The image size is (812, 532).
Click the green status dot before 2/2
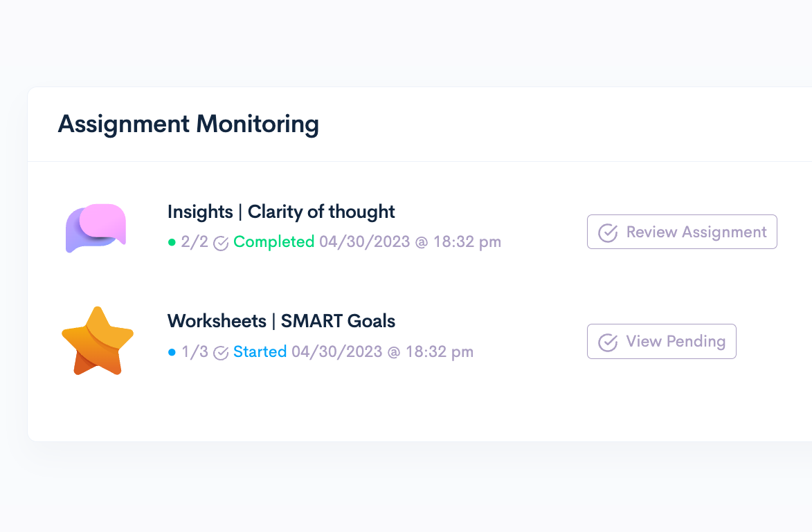coord(172,243)
